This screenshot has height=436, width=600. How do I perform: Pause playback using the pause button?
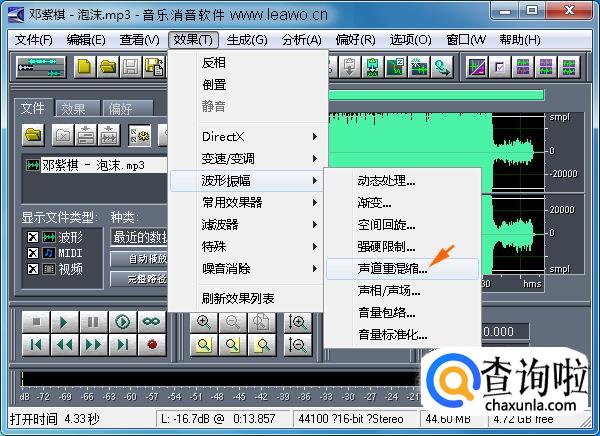click(93, 322)
